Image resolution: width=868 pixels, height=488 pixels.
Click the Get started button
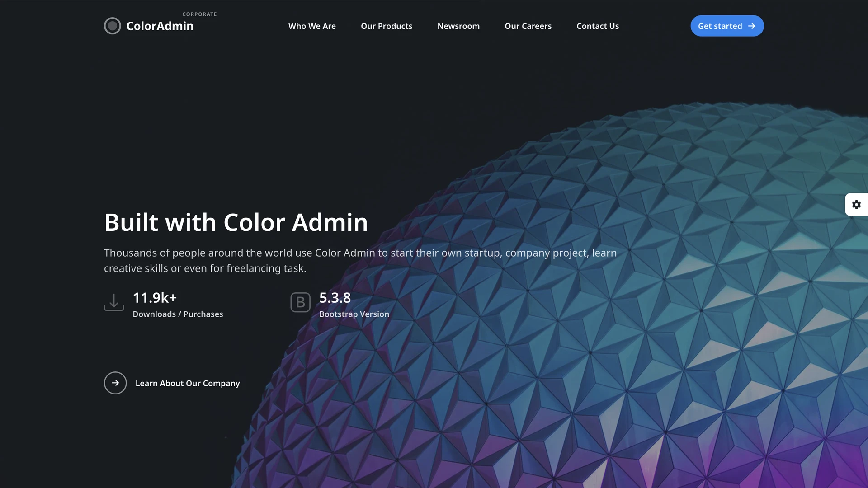[x=727, y=26]
